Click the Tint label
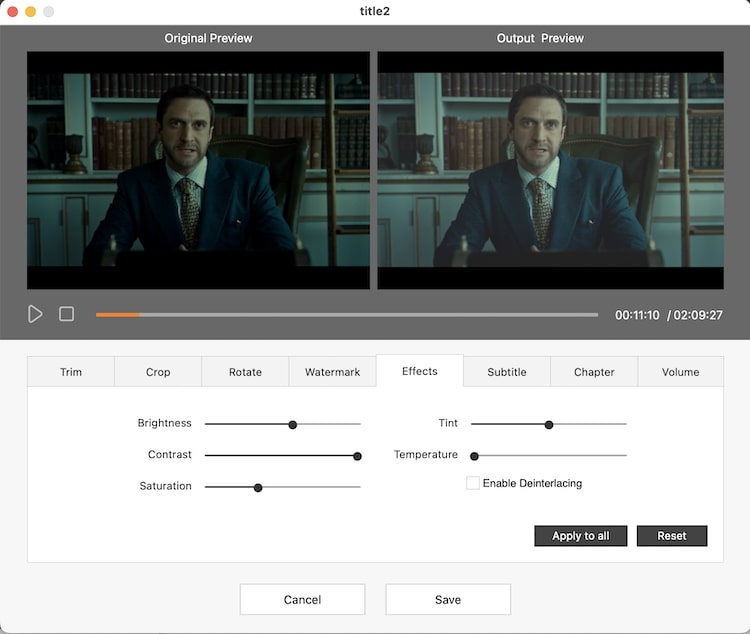This screenshot has height=634, width=750. [448, 423]
